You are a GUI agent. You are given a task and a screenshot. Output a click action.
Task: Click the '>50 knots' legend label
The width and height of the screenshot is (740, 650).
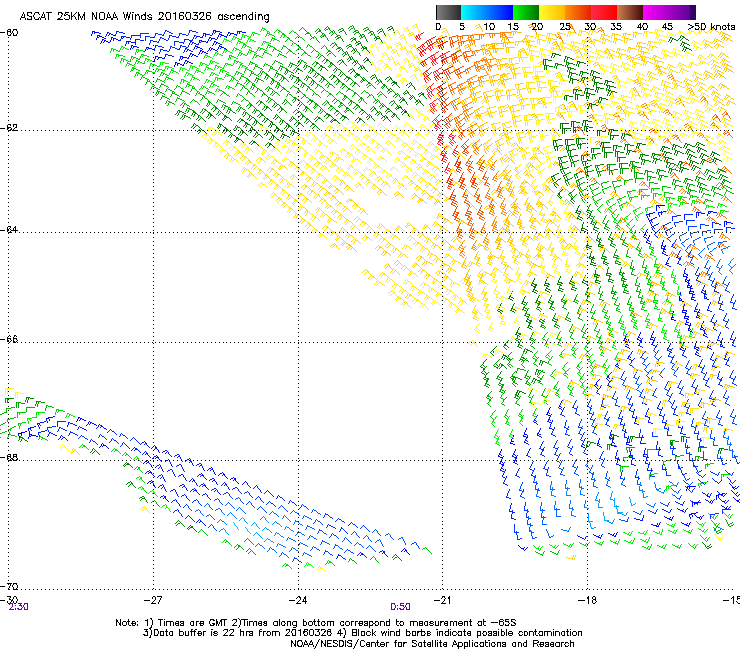click(711, 27)
